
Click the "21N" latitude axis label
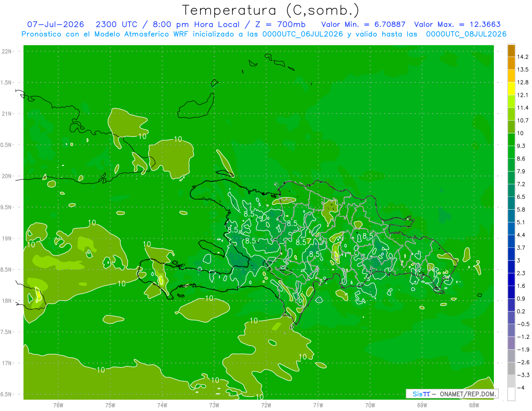click(x=7, y=114)
